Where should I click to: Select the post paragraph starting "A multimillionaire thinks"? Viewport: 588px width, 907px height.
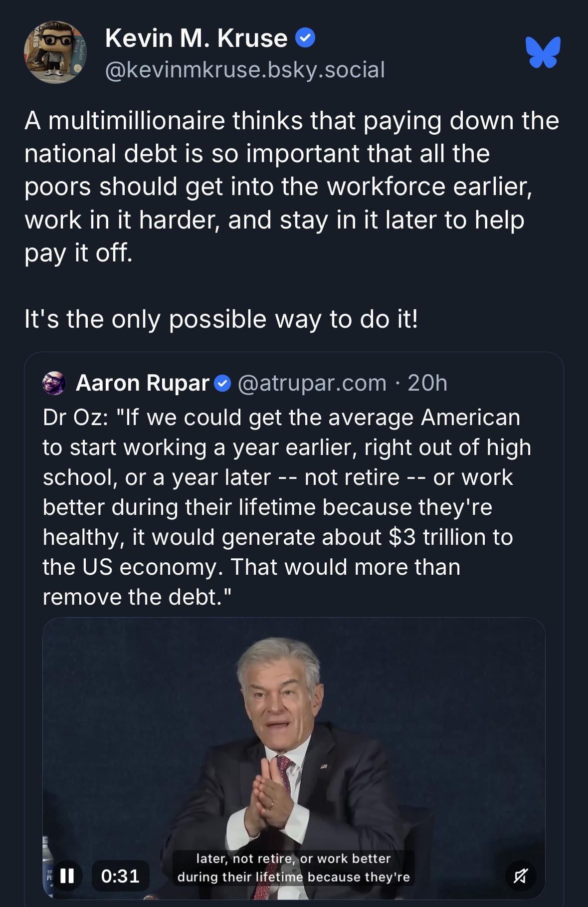pyautogui.click(x=292, y=186)
